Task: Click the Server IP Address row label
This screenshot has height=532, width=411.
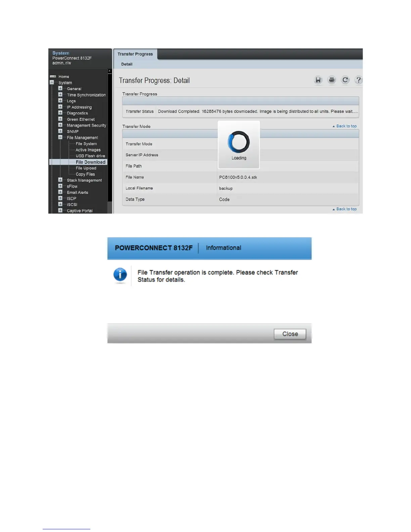Action: click(x=142, y=155)
